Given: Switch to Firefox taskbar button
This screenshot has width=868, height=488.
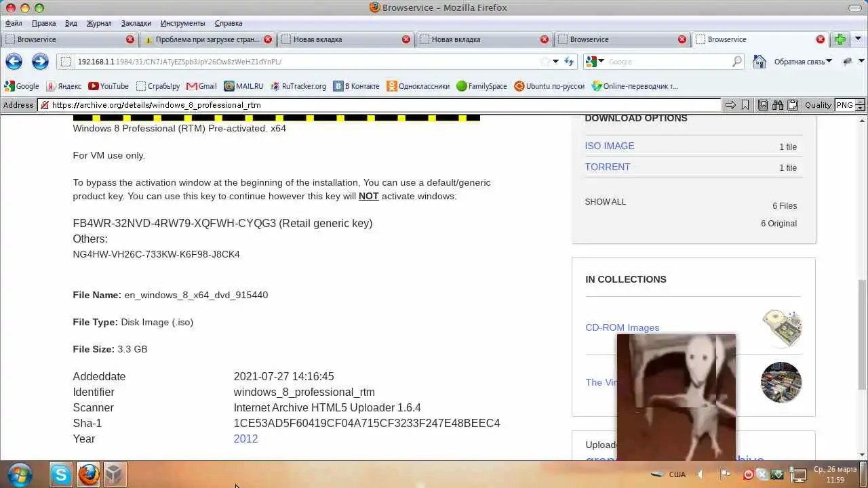Looking at the screenshot, I should coord(88,474).
